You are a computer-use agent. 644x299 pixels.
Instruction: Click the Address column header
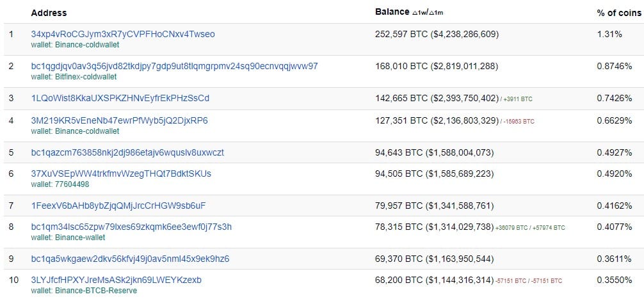tap(49, 13)
